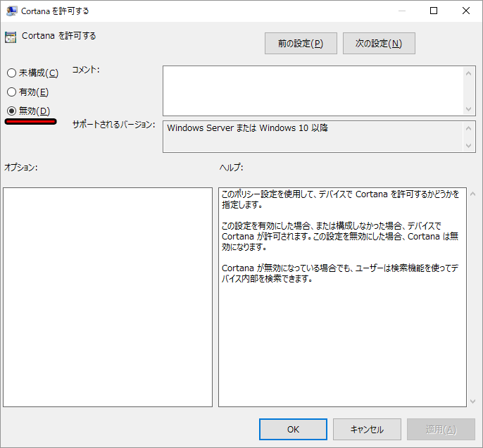Click the Windows Server または Windows 10 以降 text
The image size is (483, 448).
[x=247, y=128]
